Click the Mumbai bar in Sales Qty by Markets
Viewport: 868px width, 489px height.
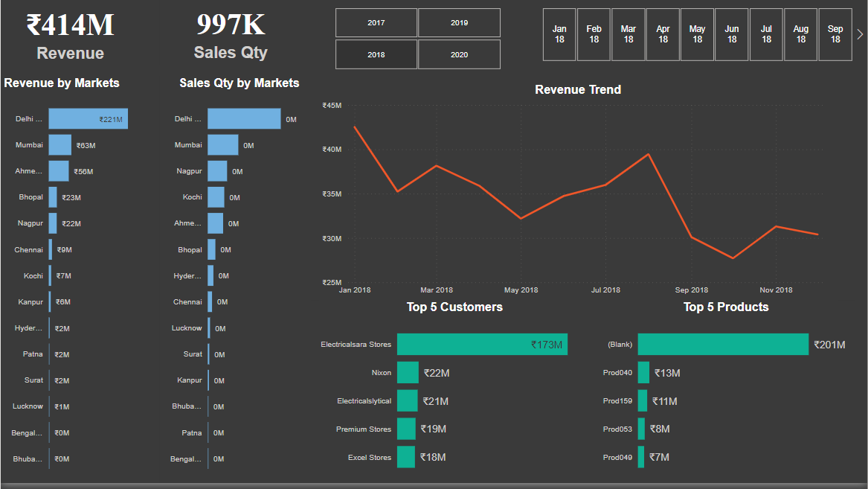(222, 144)
